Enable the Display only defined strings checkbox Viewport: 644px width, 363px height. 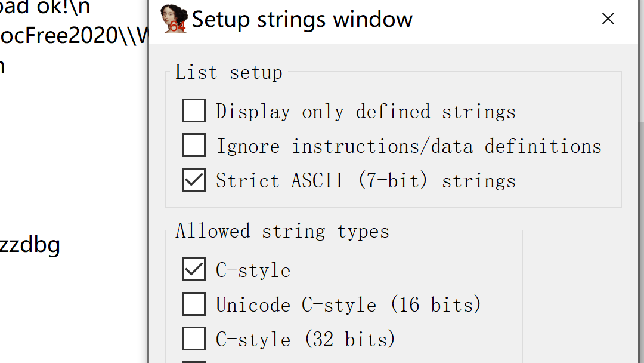194,111
